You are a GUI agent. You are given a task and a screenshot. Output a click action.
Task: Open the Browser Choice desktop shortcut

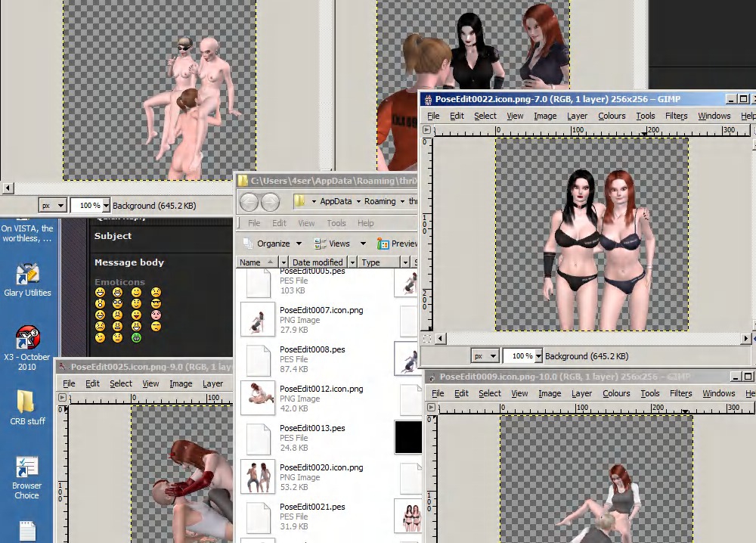pyautogui.click(x=26, y=477)
